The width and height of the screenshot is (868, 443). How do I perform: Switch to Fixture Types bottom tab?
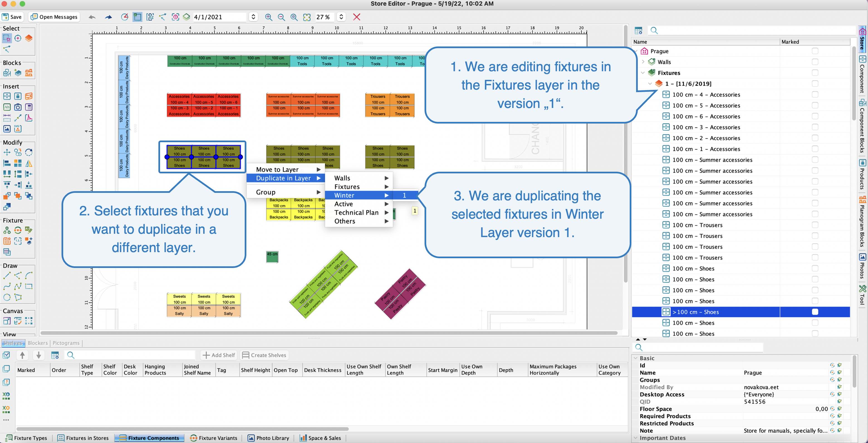tap(27, 438)
